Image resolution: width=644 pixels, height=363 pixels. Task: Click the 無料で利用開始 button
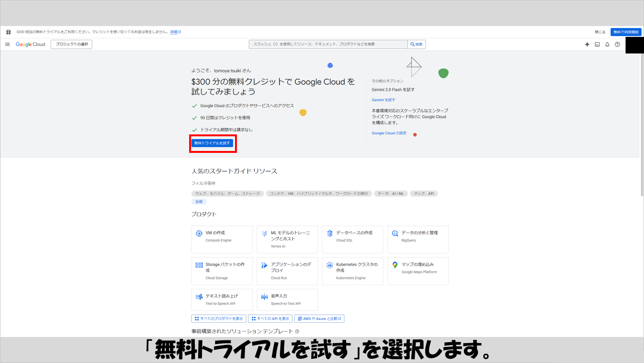(626, 32)
